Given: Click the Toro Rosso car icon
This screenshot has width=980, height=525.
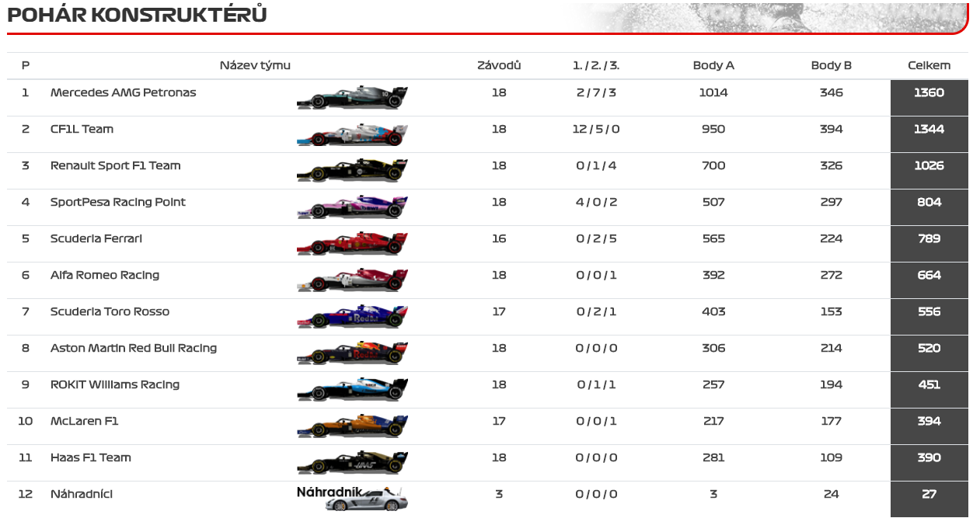Looking at the screenshot, I should coord(352,316).
